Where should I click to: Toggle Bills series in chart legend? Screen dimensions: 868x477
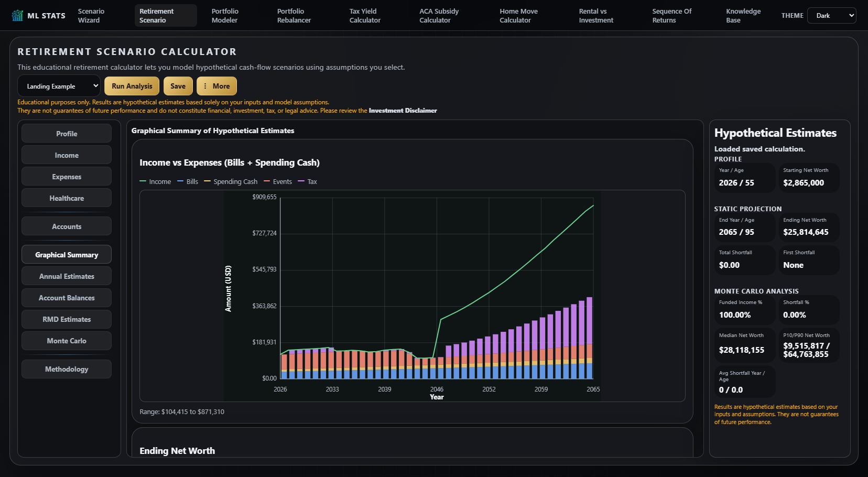(188, 181)
